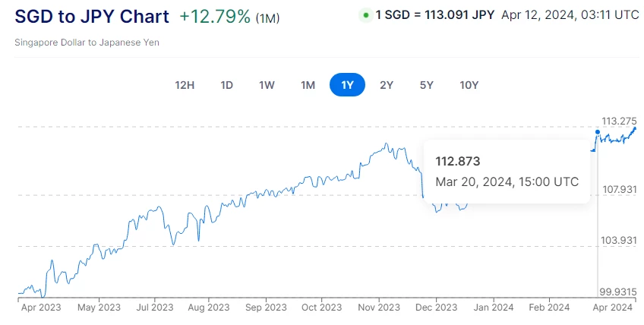Click the blue data point marker on chart
644x325 pixels.
(x=598, y=132)
